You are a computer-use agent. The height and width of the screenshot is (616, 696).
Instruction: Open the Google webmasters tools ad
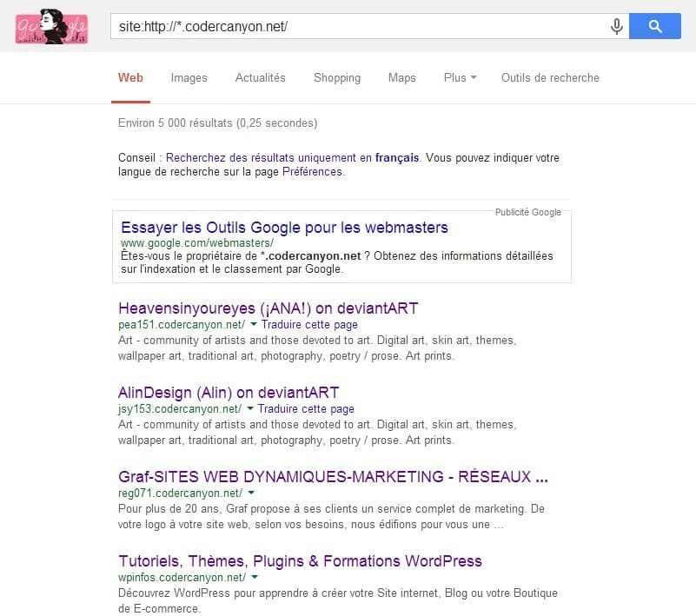pyautogui.click(x=282, y=227)
